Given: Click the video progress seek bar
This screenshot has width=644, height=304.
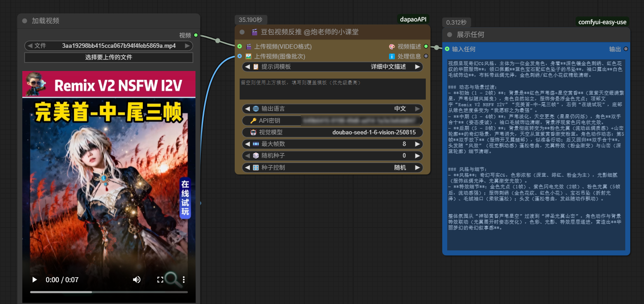Looking at the screenshot, I should tap(109, 292).
